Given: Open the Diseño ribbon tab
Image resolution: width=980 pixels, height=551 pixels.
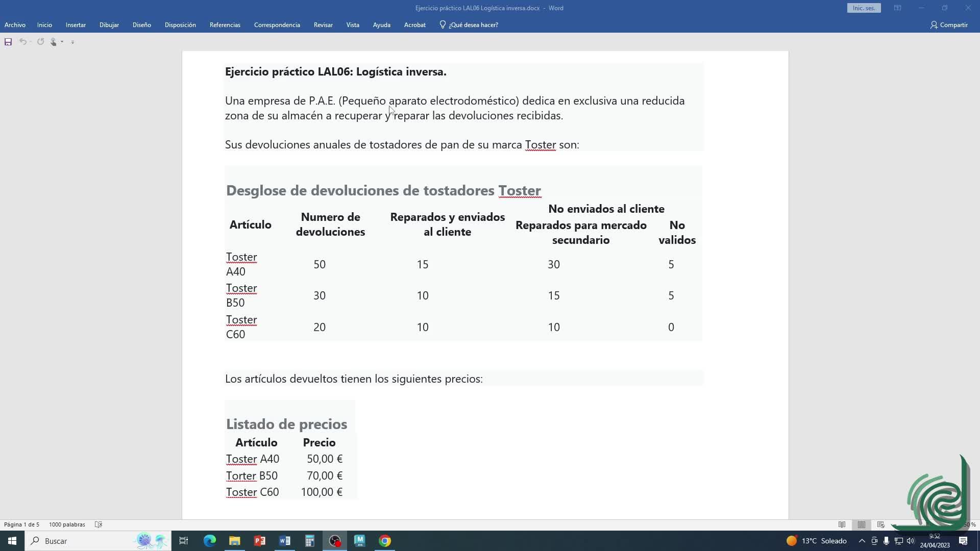Looking at the screenshot, I should point(141,24).
